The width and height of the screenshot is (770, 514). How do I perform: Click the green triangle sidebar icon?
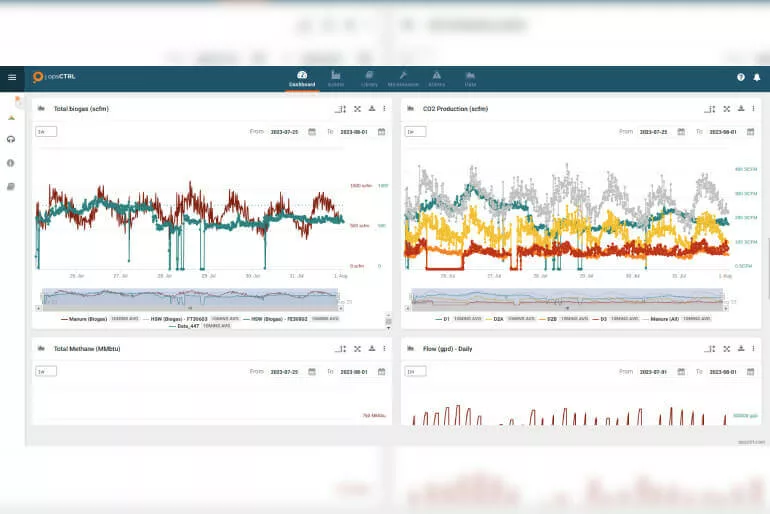click(11, 118)
